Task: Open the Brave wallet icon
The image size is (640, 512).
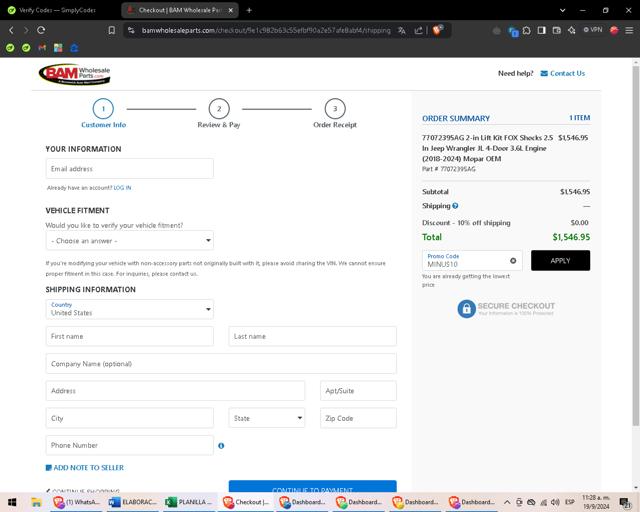Action: pos(556,30)
